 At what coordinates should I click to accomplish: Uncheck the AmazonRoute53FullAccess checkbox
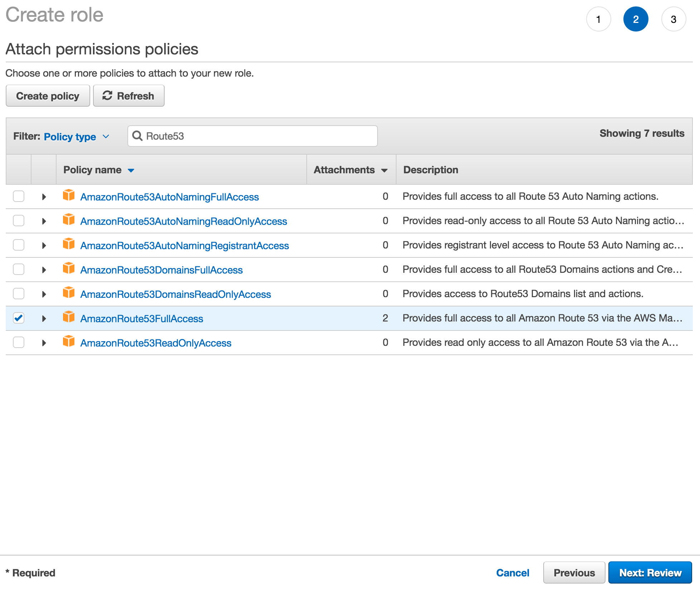tap(19, 318)
